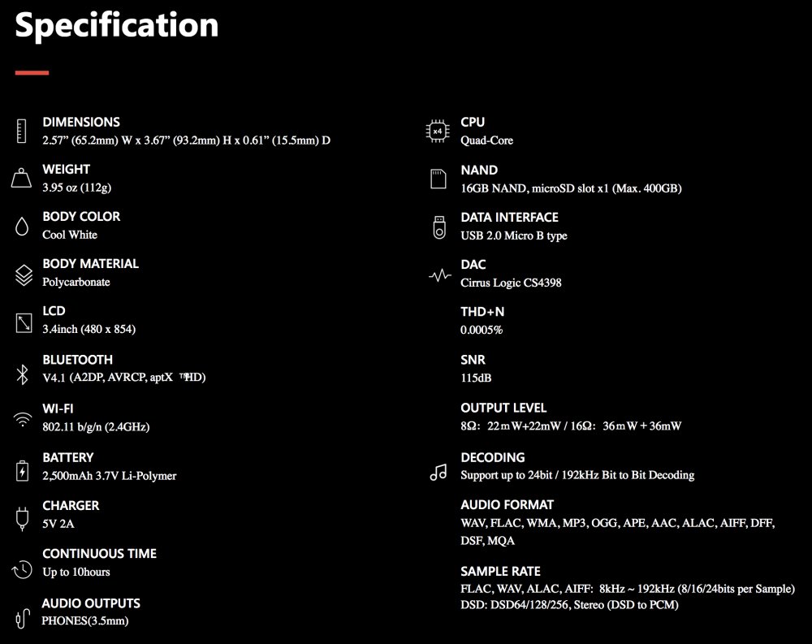
Task: Click the ruler icon beside Dimensions
Action: (21, 131)
